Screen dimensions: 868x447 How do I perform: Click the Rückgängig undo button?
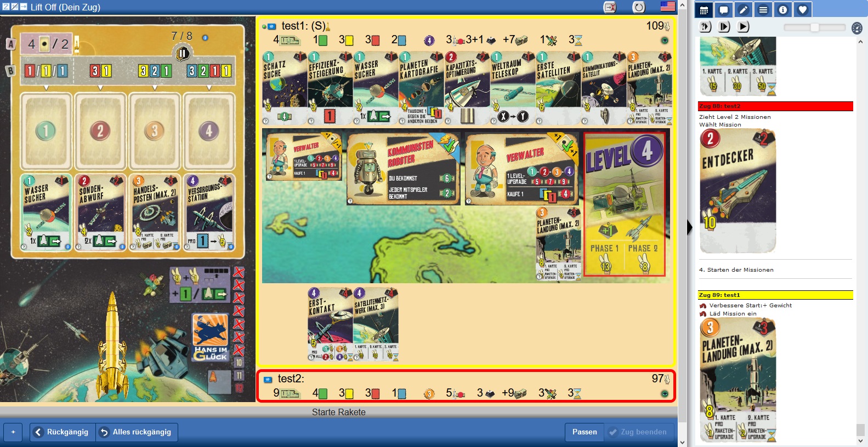point(62,432)
